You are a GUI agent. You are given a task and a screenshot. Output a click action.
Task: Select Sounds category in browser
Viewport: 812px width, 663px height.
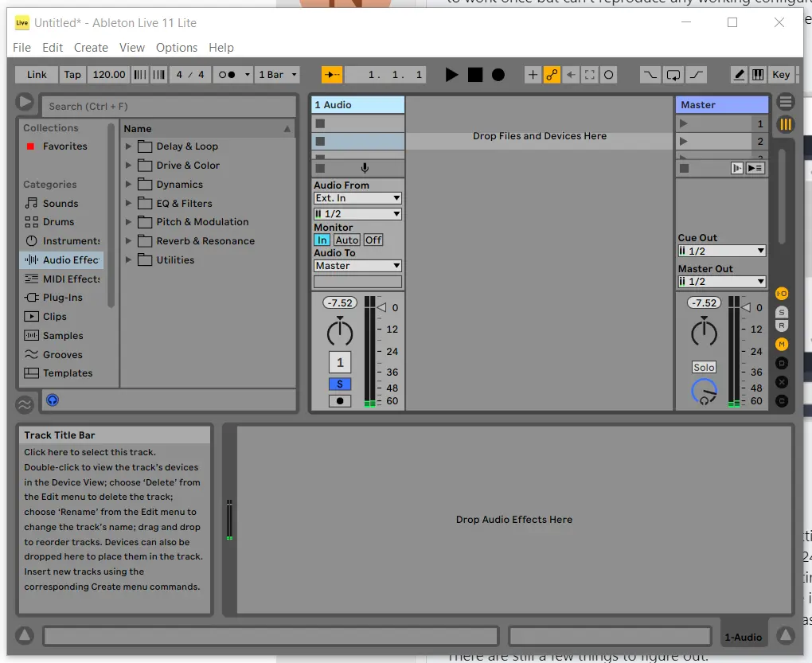(x=61, y=204)
